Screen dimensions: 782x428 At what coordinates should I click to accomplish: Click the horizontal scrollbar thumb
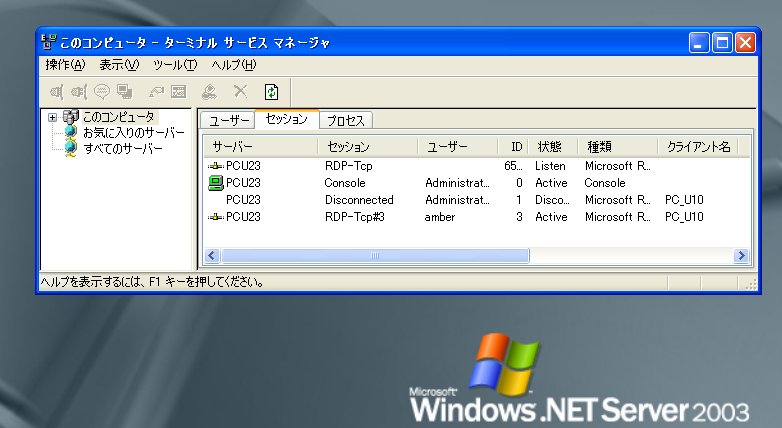coord(375,255)
